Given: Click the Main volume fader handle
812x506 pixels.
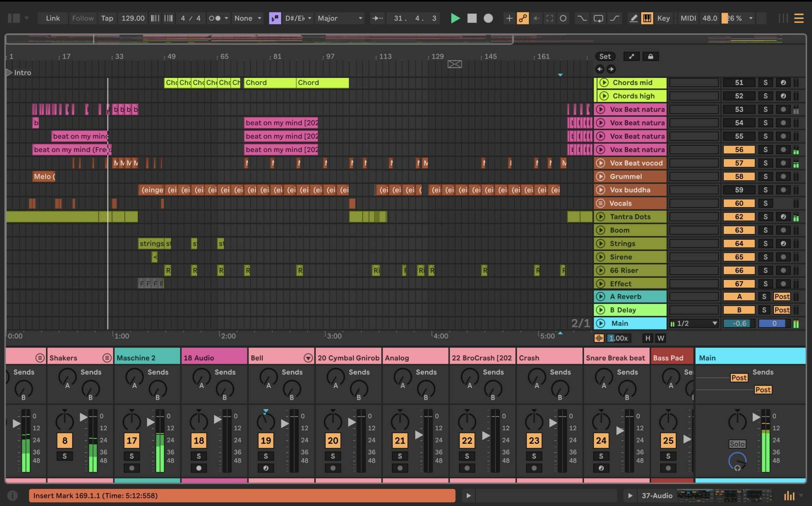Looking at the screenshot, I should (x=756, y=417).
